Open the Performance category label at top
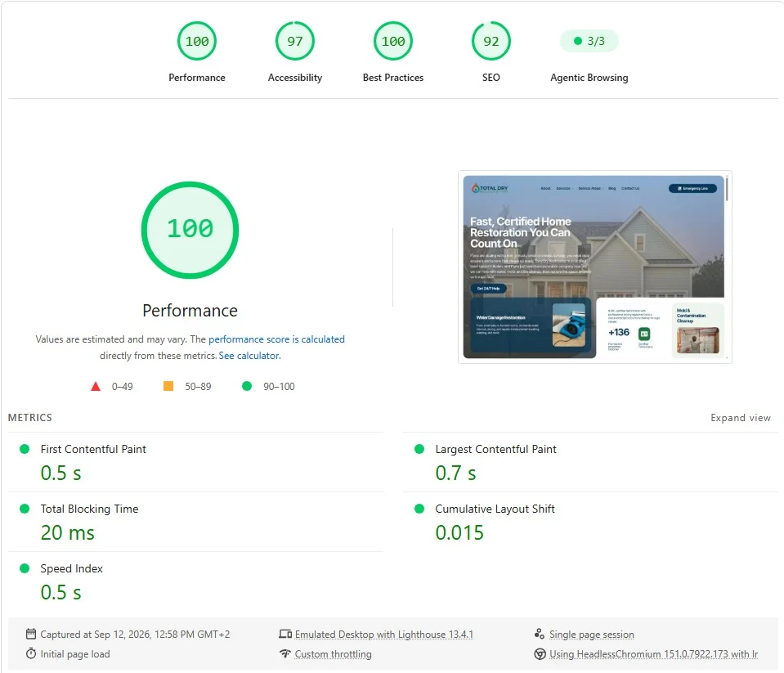This screenshot has width=784, height=673. [197, 78]
